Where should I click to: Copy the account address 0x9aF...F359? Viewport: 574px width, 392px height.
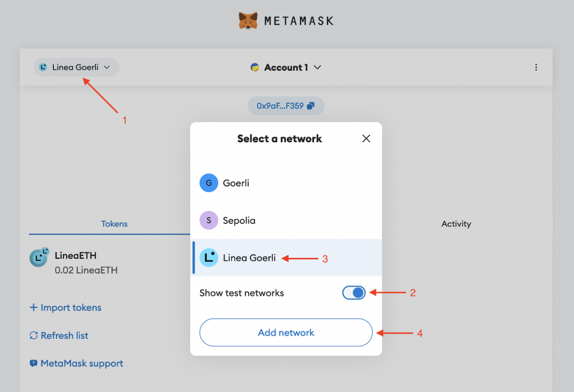[x=286, y=105]
